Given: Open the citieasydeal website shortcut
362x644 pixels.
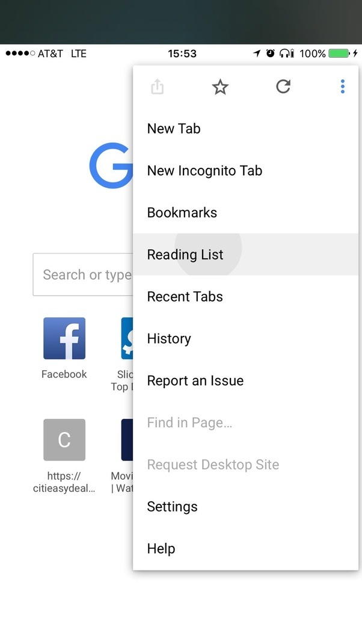Looking at the screenshot, I should [64, 439].
